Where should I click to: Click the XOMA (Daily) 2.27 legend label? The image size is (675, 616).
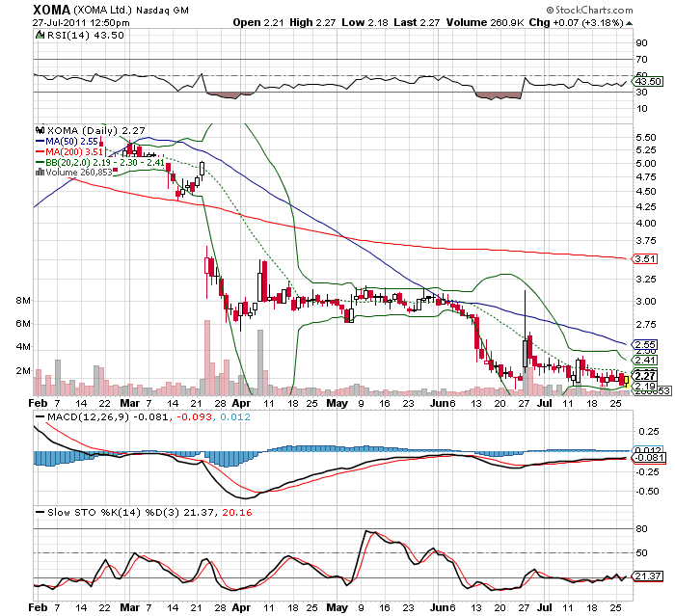pos(95,130)
